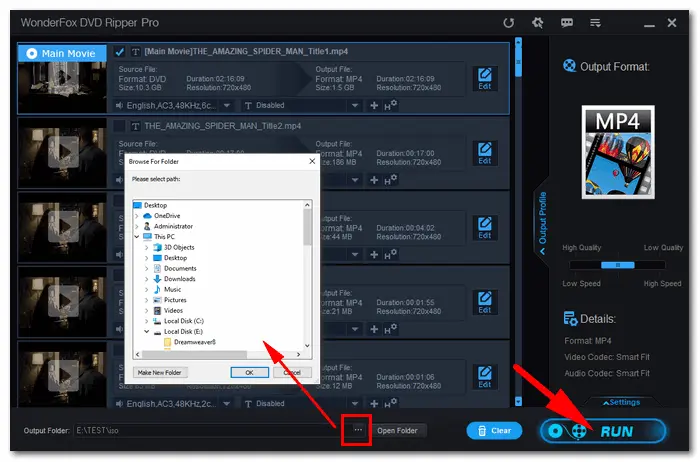Click the Details icon in right panel
This screenshot has width=700, height=462.
pos(570,319)
